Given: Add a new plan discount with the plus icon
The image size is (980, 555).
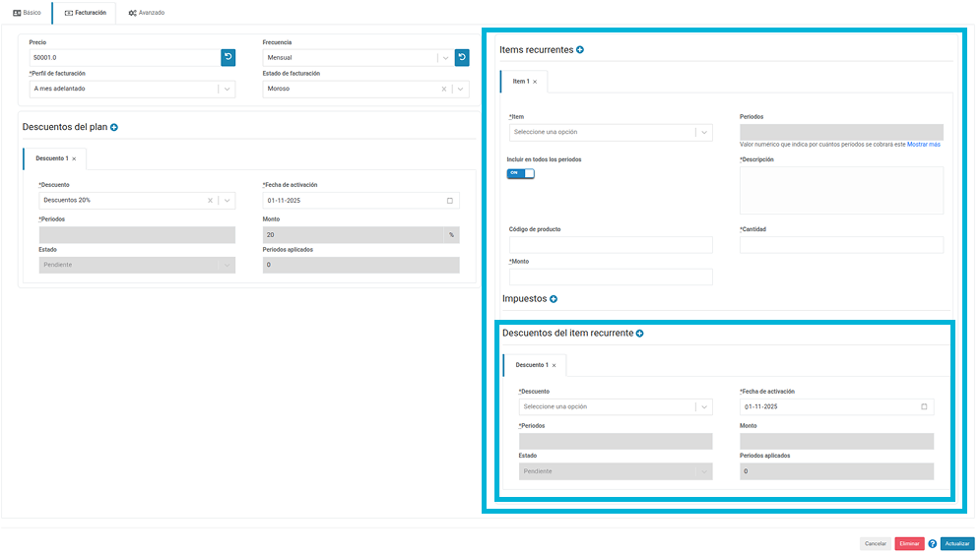Looking at the screenshot, I should pos(114,127).
